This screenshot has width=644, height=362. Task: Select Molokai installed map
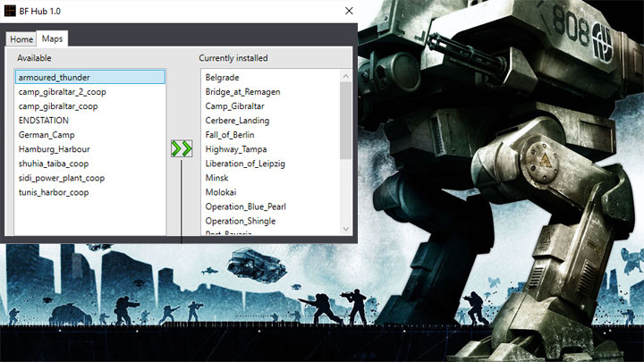tap(271, 192)
